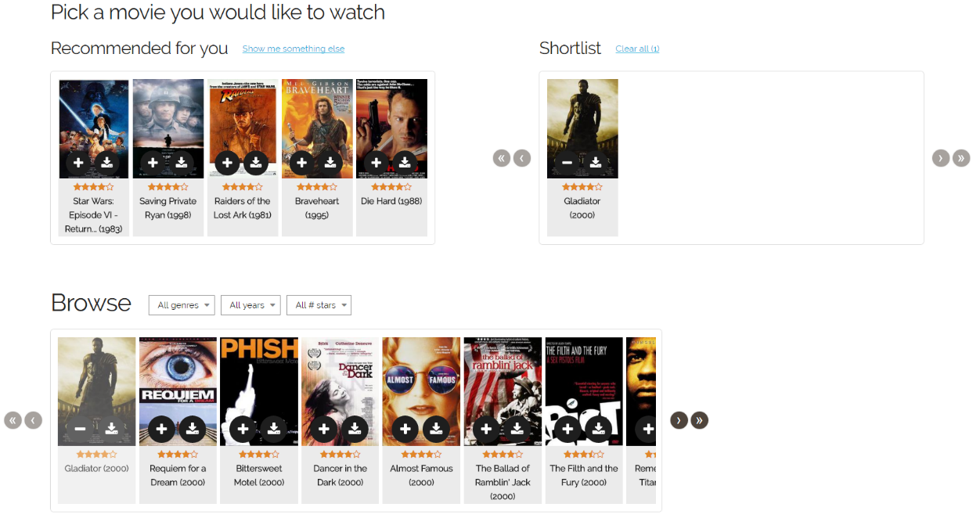Add Almost Famous to shortlist
The height and width of the screenshot is (518, 980).
405,429
